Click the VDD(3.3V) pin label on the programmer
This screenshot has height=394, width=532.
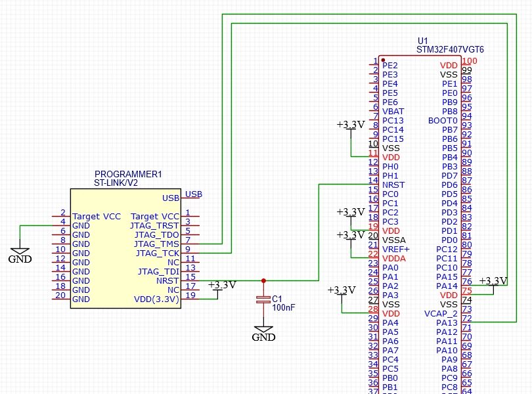click(156, 299)
